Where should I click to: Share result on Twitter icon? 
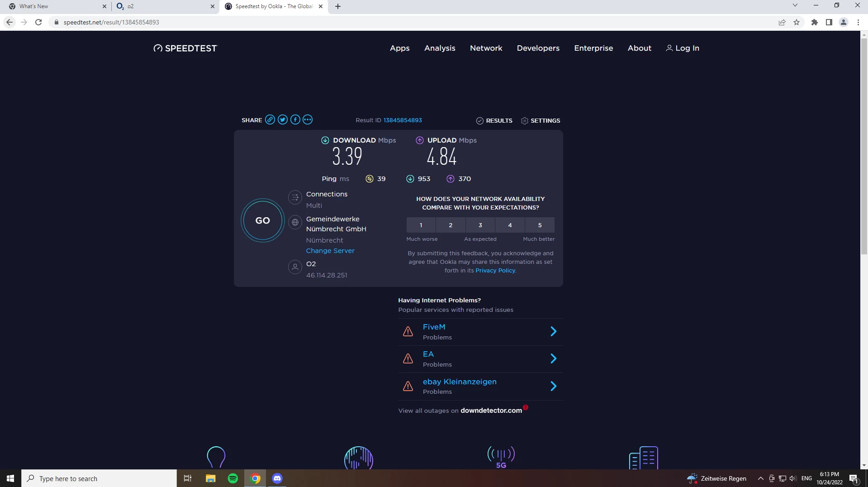[x=283, y=120]
